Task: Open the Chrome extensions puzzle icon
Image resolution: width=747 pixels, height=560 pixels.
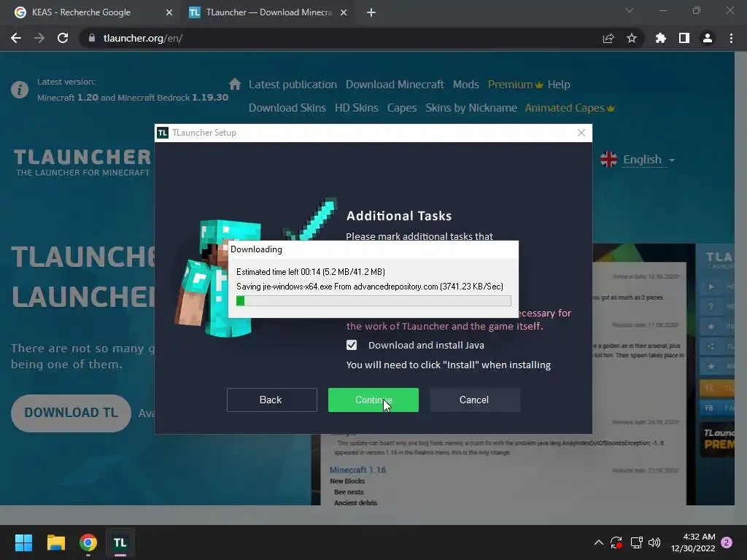Action: coord(661,38)
